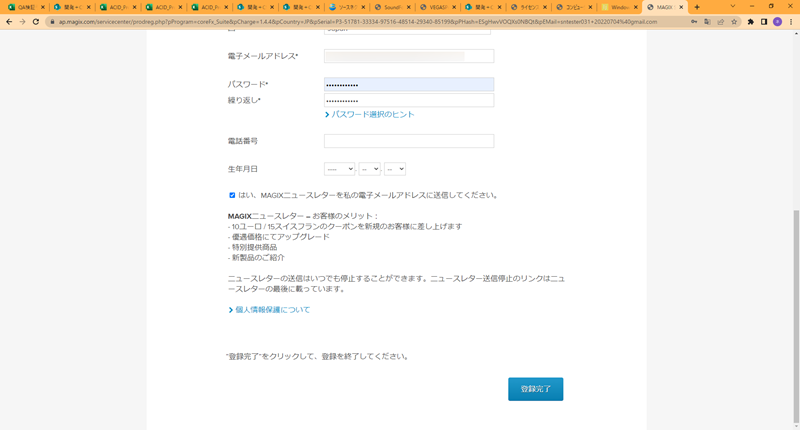Go back to the previous page
Image resolution: width=800 pixels, height=430 pixels.
click(x=9, y=22)
